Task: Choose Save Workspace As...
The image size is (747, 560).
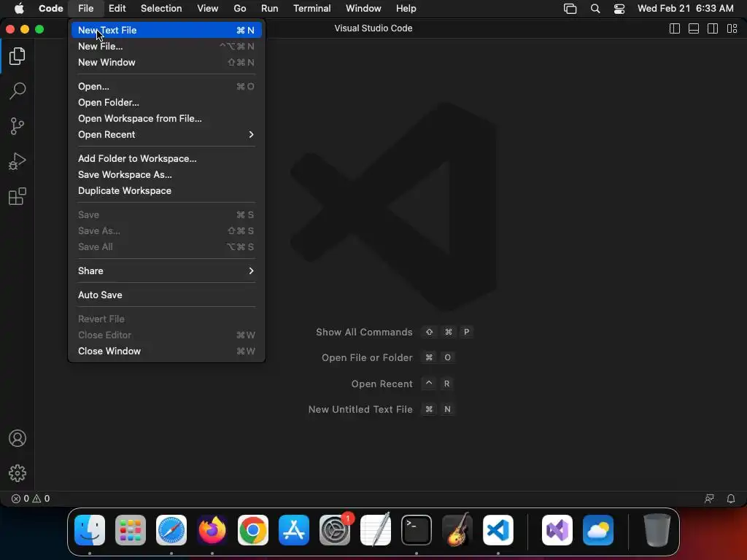Action: (166, 175)
